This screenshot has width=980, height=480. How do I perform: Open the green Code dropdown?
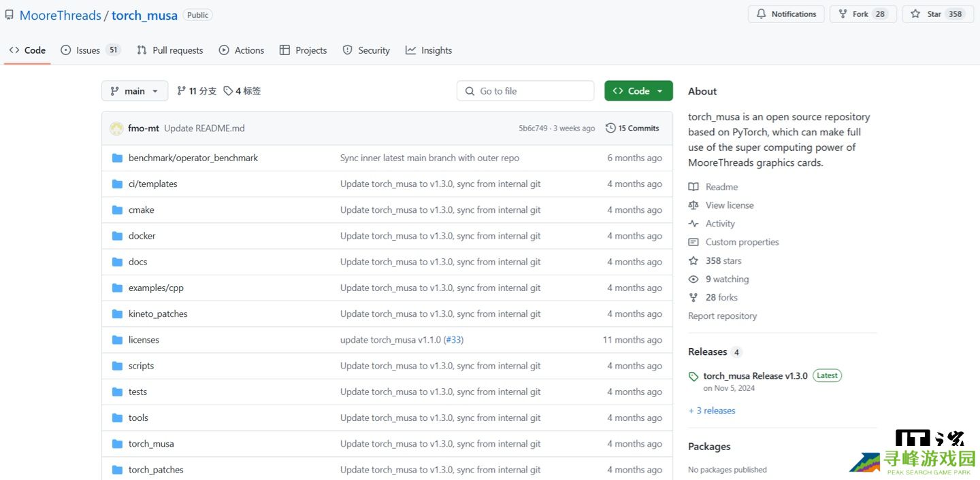tap(638, 91)
